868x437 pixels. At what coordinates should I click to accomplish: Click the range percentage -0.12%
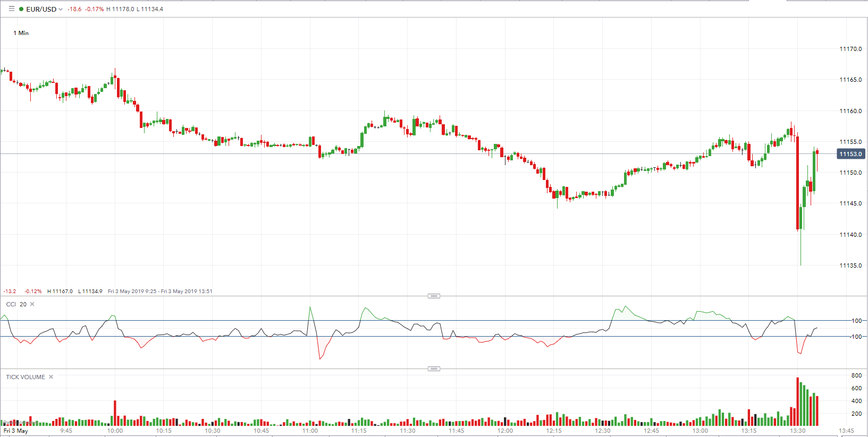pos(33,291)
